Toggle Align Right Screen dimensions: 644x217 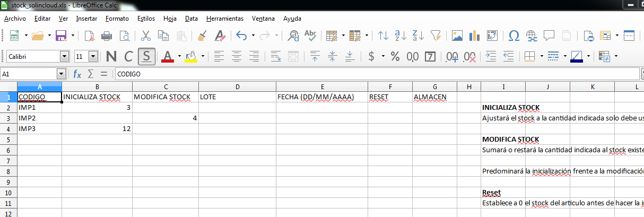254,56
